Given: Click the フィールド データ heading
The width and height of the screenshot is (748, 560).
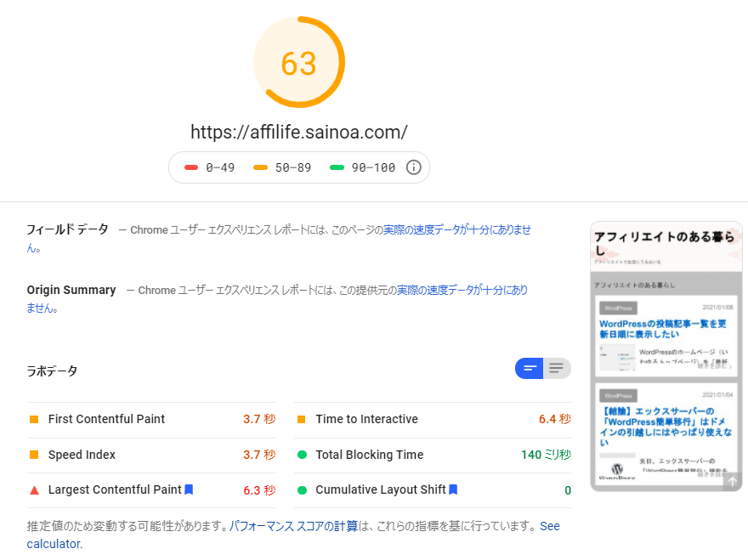Looking at the screenshot, I should point(67,229).
